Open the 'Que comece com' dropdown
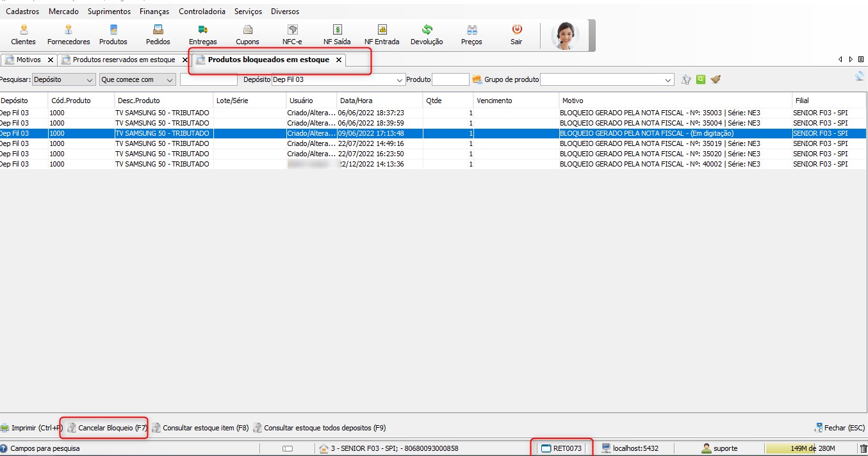The width and height of the screenshot is (868, 456). coord(170,80)
